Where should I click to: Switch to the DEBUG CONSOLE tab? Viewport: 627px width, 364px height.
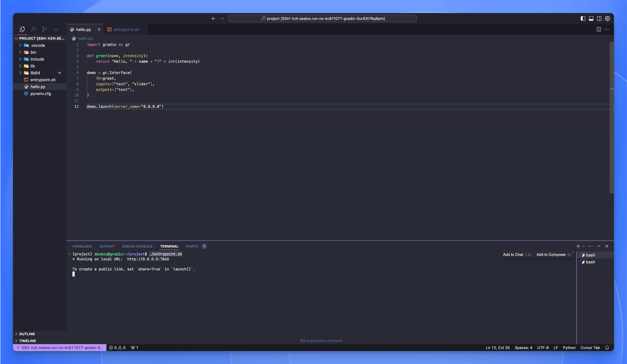tap(137, 246)
